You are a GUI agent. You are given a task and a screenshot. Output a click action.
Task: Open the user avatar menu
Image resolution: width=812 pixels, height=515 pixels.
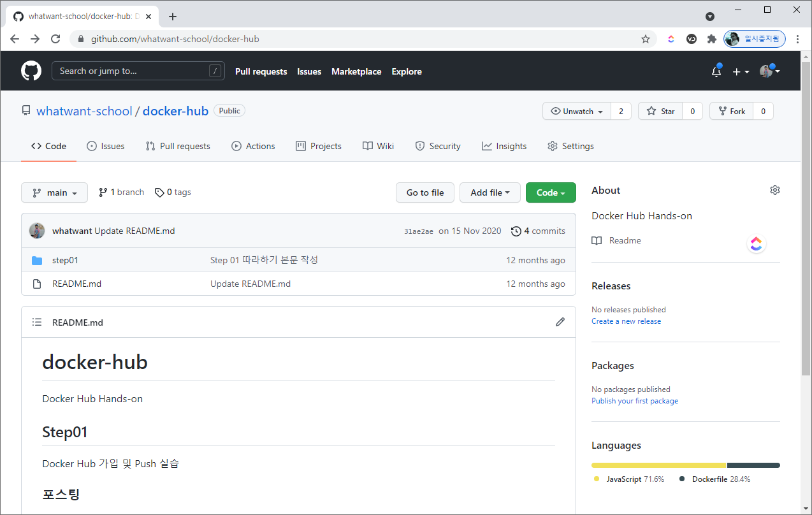[x=770, y=71]
